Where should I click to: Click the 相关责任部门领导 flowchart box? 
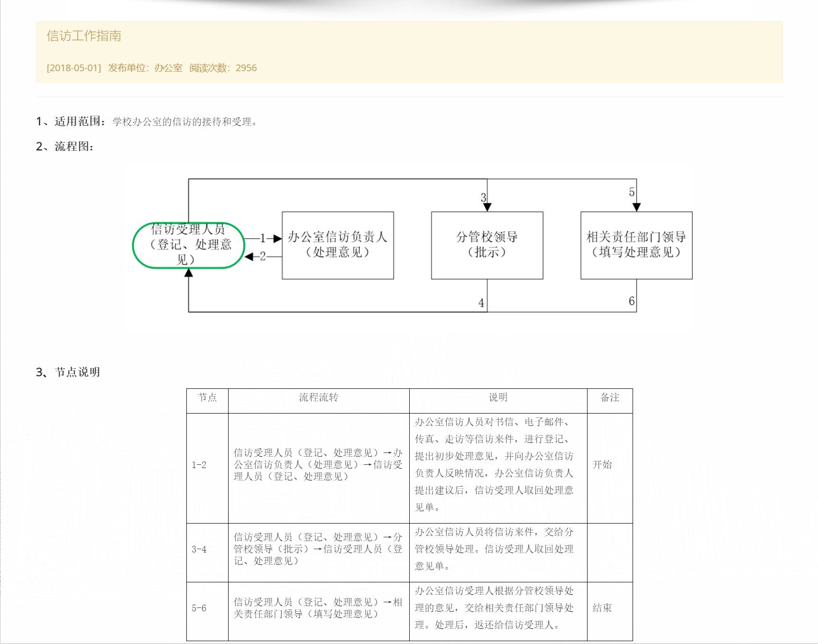(x=636, y=245)
